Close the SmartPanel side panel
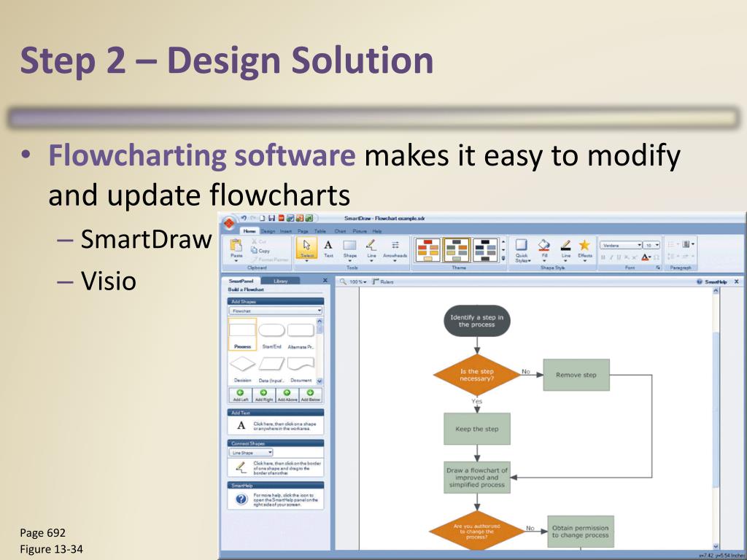747x560 pixels. pos(325,281)
